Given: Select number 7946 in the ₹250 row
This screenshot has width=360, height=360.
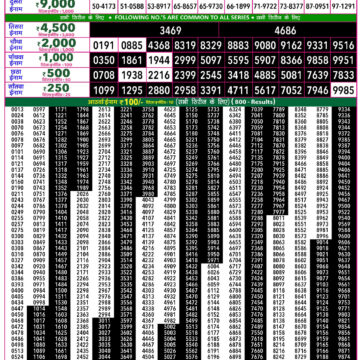Looking at the screenshot, I should (x=317, y=90).
